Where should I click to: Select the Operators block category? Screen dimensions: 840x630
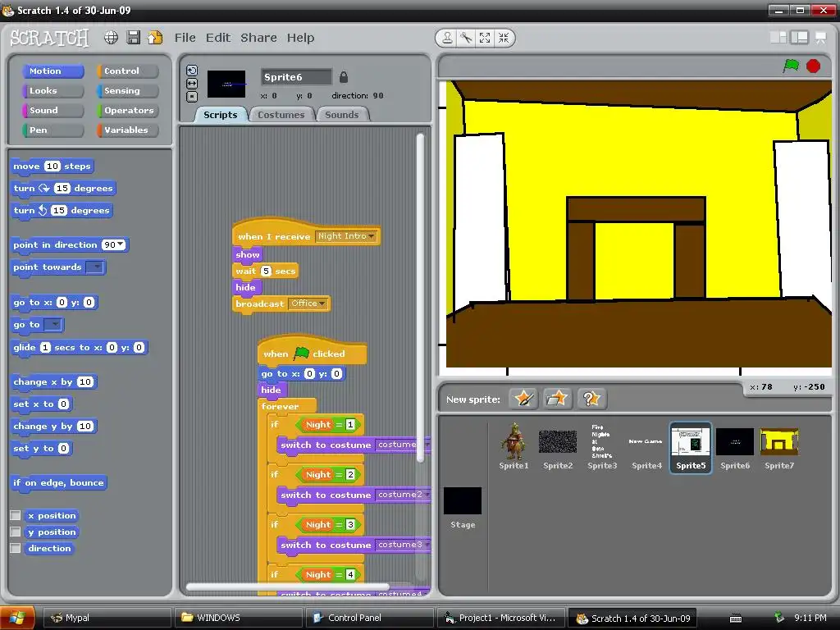click(127, 111)
